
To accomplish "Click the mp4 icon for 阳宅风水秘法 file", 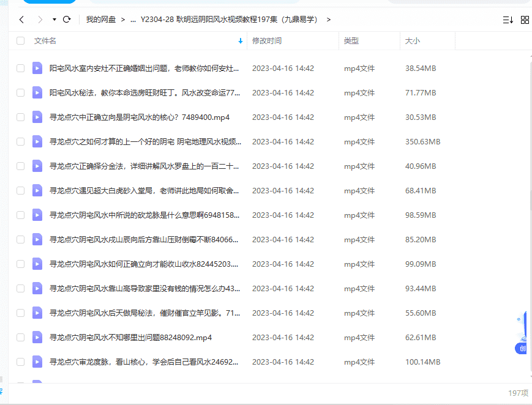I will click(37, 92).
